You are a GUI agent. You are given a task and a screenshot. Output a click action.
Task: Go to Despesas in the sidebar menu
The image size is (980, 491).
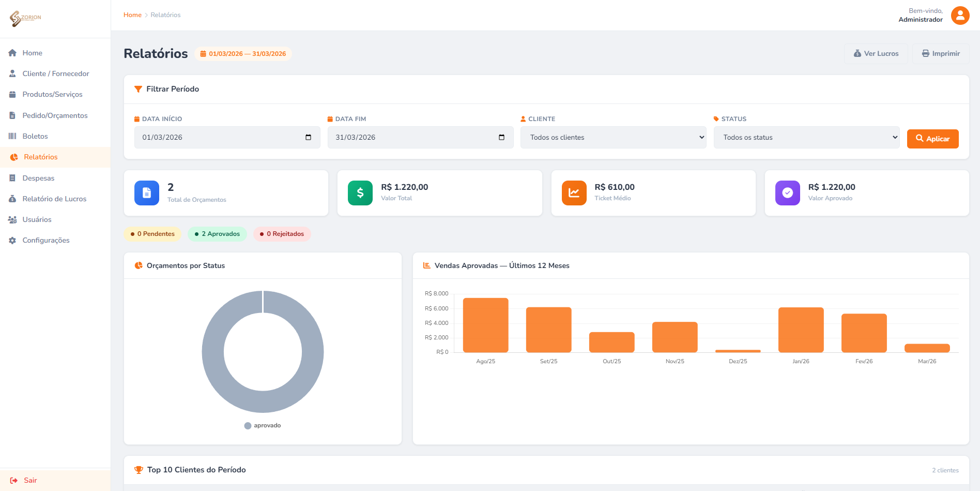pos(38,178)
